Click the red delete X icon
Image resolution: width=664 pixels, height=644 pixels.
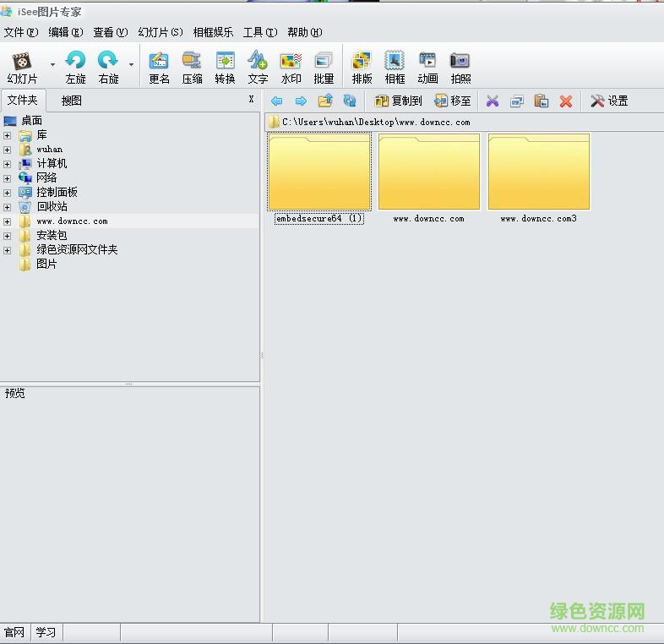566,101
